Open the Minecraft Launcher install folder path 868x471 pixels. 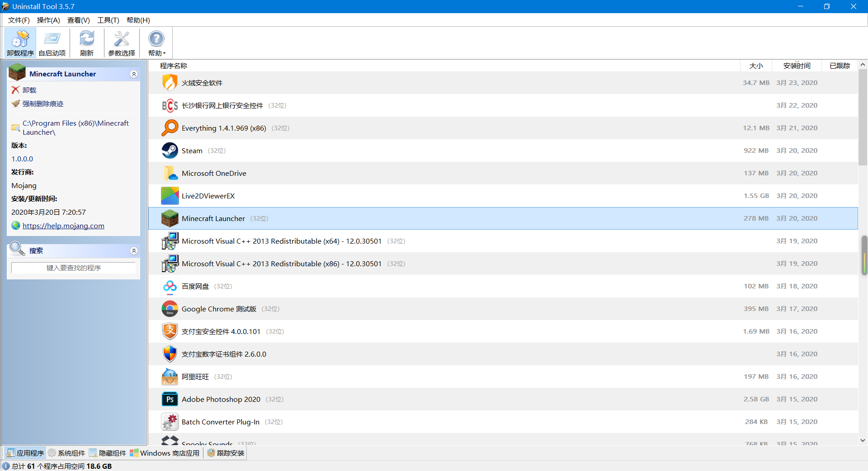click(75, 127)
